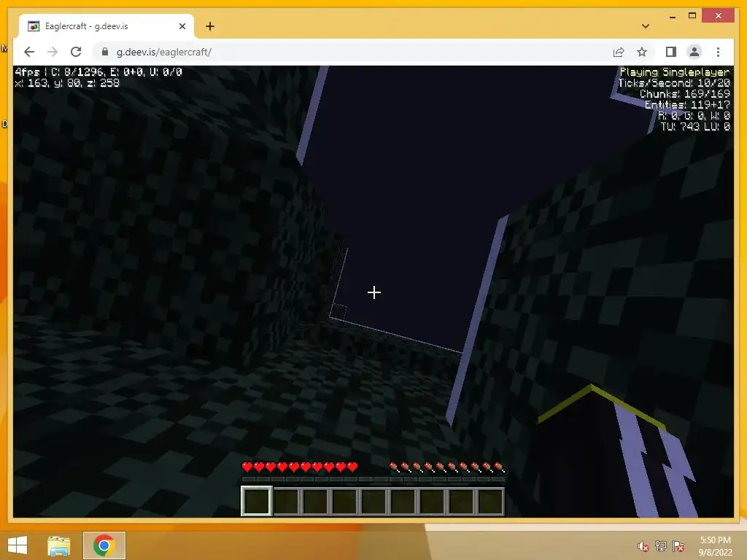Image resolution: width=747 pixels, height=560 pixels.
Task: Click the forward navigation arrow
Action: tap(53, 52)
